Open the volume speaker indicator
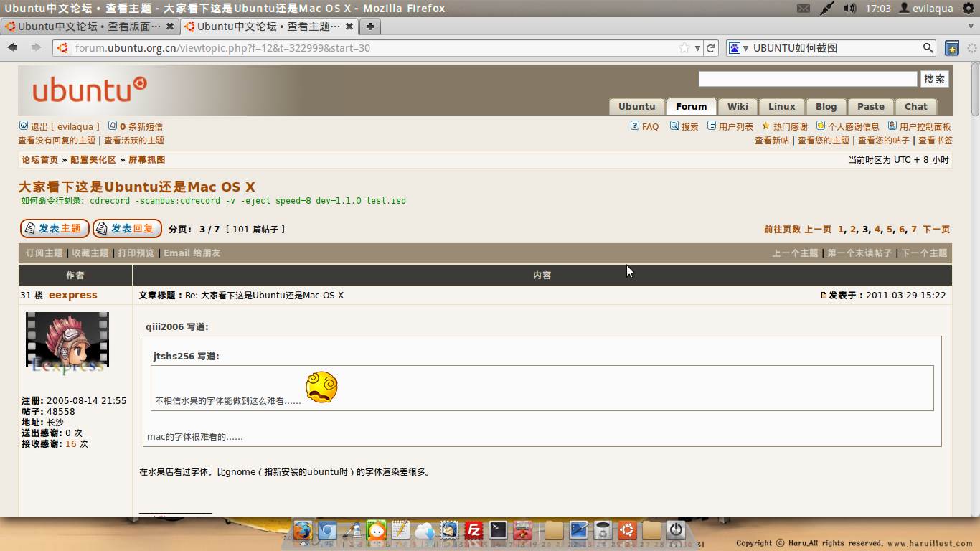The image size is (980, 551). click(x=849, y=9)
